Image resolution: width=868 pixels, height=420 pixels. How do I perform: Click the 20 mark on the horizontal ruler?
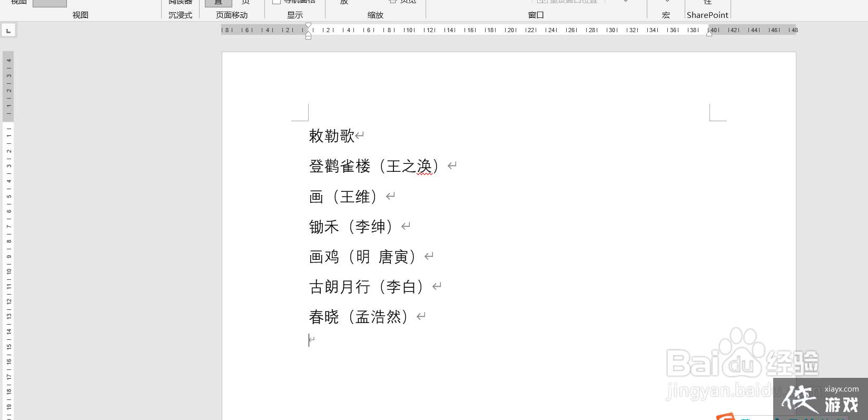pos(511,30)
